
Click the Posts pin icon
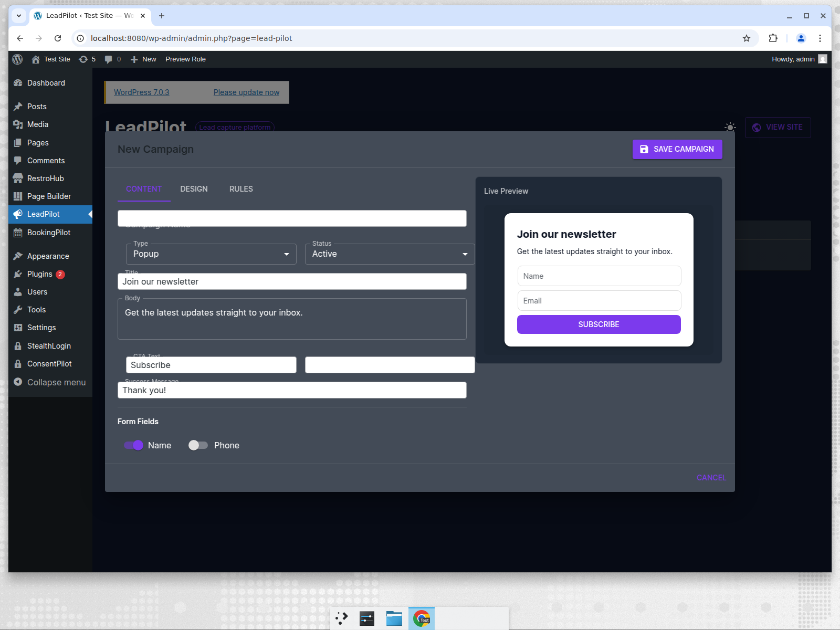tap(18, 107)
